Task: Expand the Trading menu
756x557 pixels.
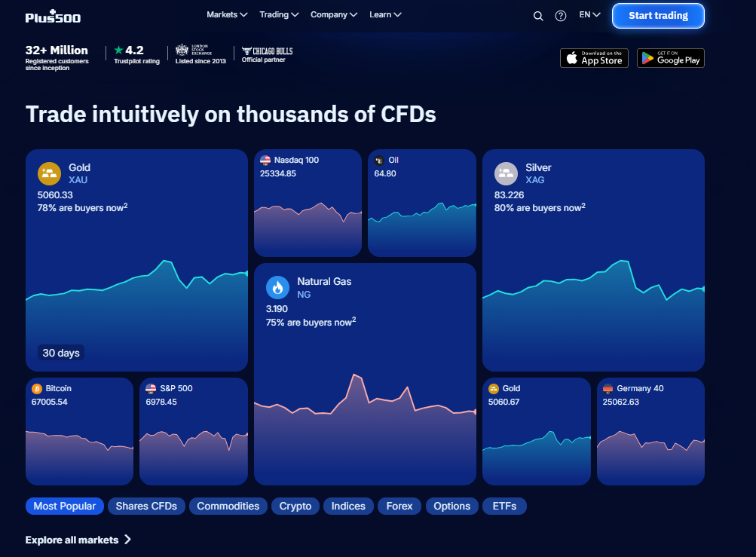Action: coord(279,15)
